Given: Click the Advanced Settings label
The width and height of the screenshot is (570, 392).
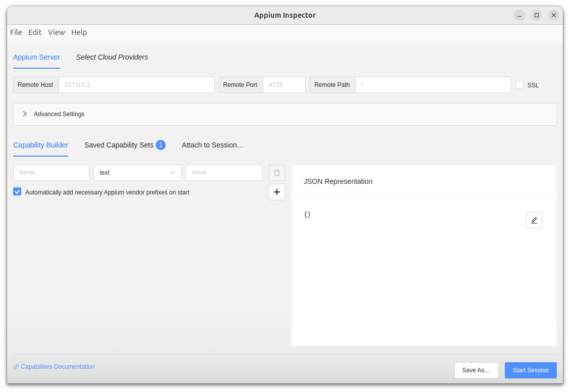Looking at the screenshot, I should point(59,114).
